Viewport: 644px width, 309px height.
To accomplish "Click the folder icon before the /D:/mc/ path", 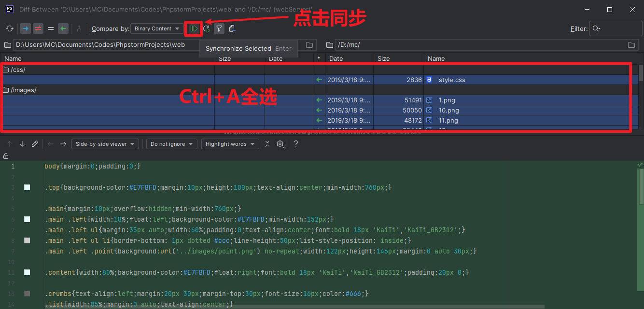I will pyautogui.click(x=330, y=45).
